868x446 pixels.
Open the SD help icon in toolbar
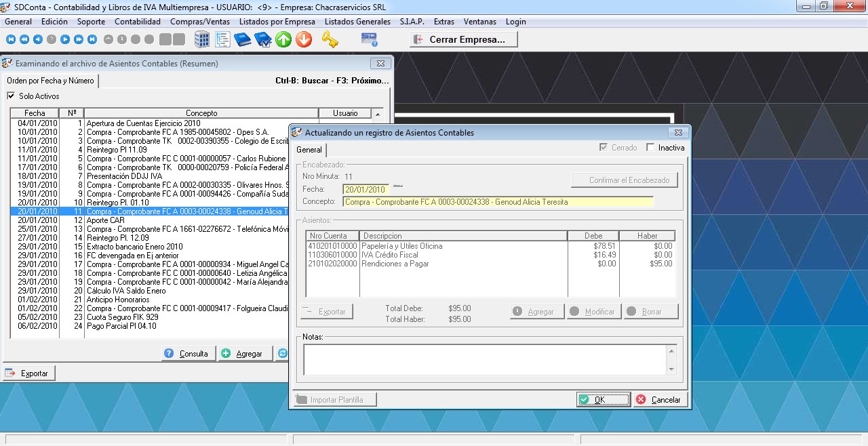(x=369, y=39)
